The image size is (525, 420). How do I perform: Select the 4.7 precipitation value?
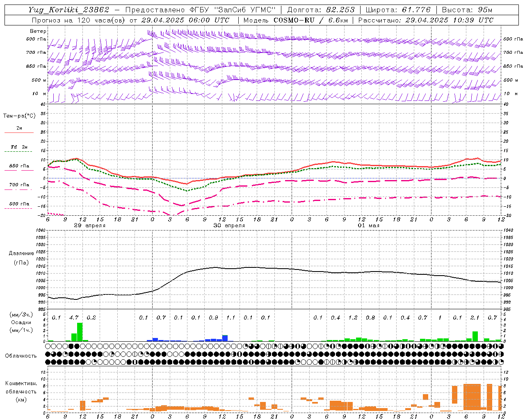pos(74,317)
